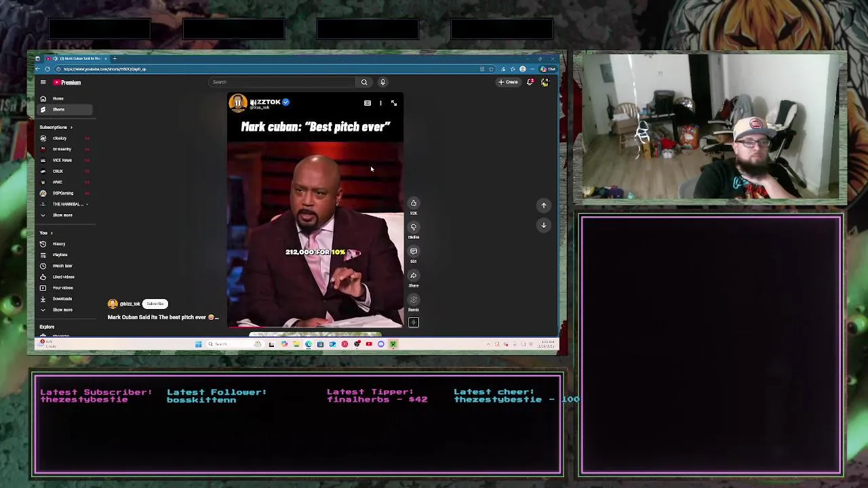Image resolution: width=868 pixels, height=488 pixels.
Task: Toggle captions on the short
Action: [368, 103]
